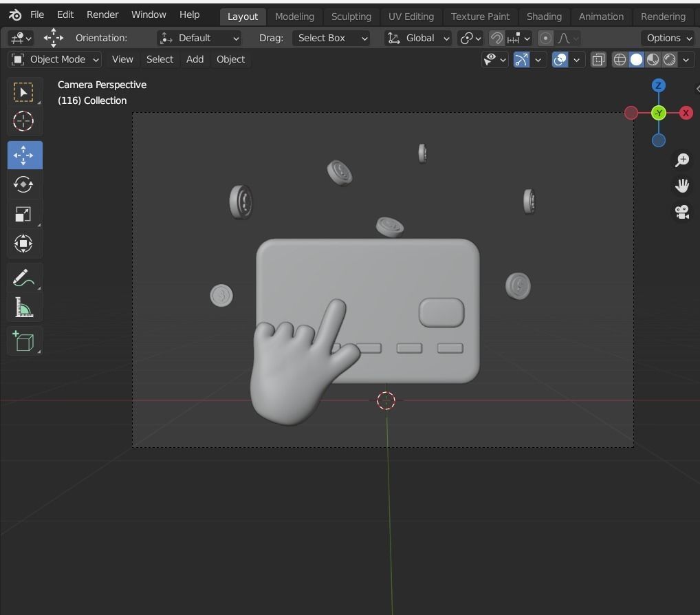Open the editor type menu icon
Screen dimensions: 700x615
pyautogui.click(x=21, y=38)
